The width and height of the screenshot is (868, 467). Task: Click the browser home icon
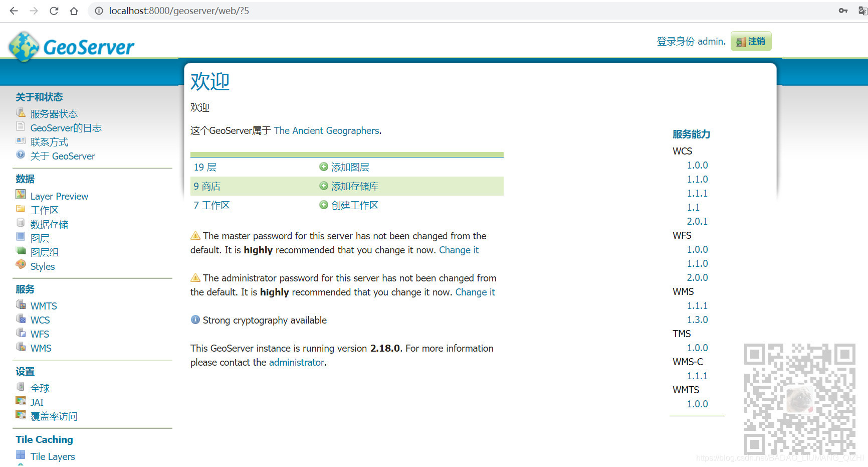coord(74,11)
